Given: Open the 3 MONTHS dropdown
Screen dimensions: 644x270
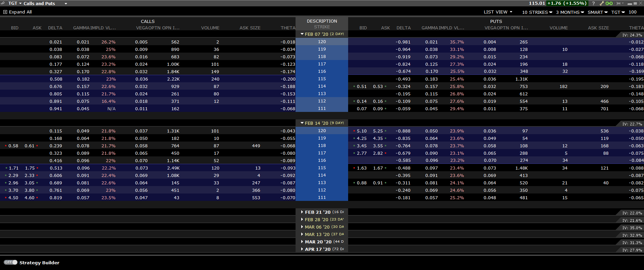Looking at the screenshot, I should 570,12.
